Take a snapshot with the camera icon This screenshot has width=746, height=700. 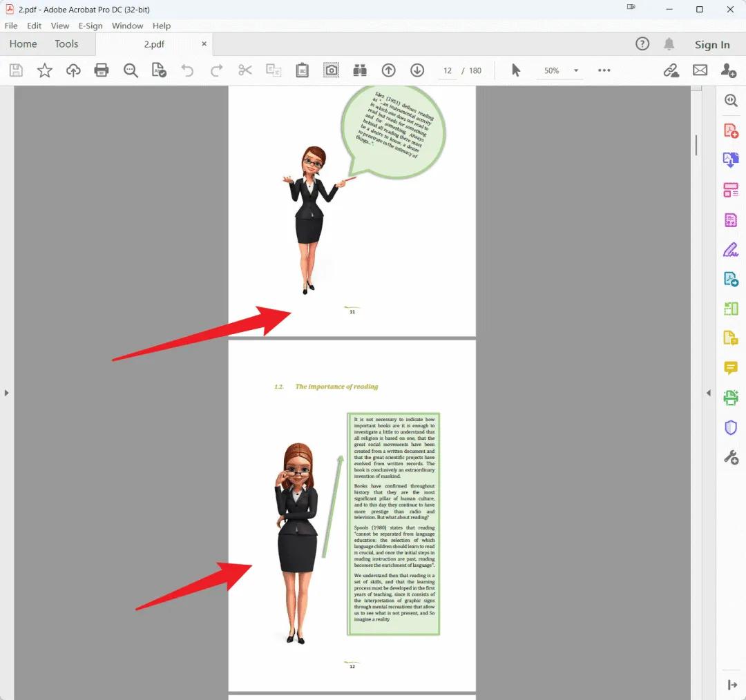point(331,70)
